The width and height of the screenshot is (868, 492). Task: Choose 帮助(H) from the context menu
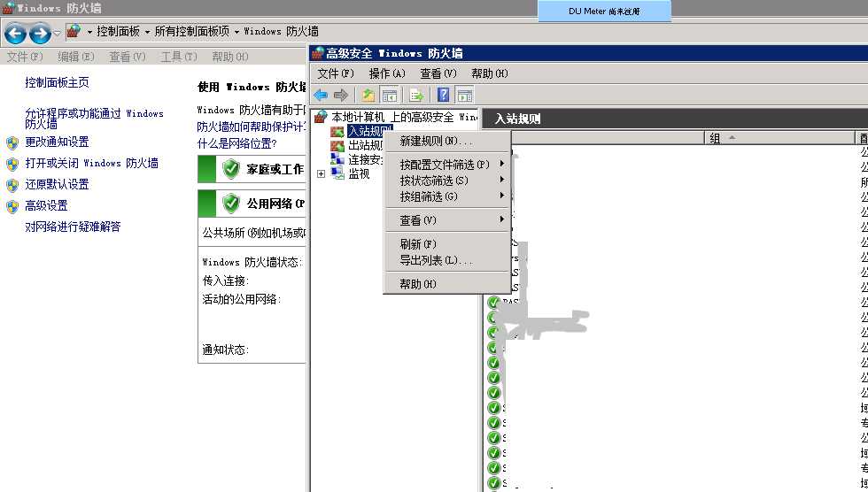coord(446,283)
